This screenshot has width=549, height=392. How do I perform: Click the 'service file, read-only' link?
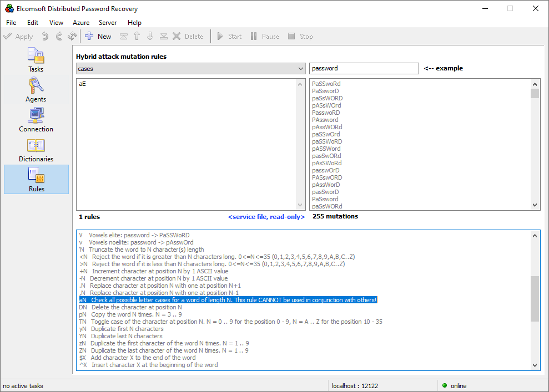pyautogui.click(x=266, y=217)
